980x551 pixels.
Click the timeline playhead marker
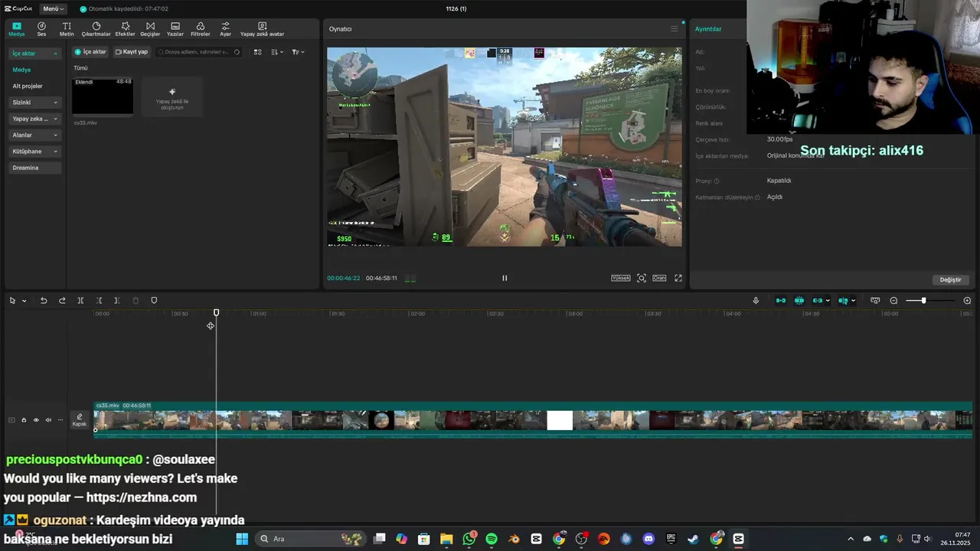[216, 312]
